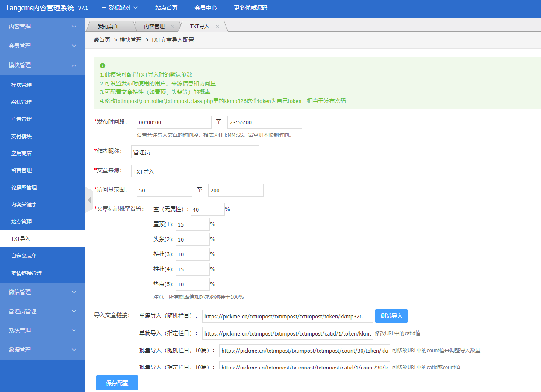Open 站点首页 in top navigation

tap(166, 8)
